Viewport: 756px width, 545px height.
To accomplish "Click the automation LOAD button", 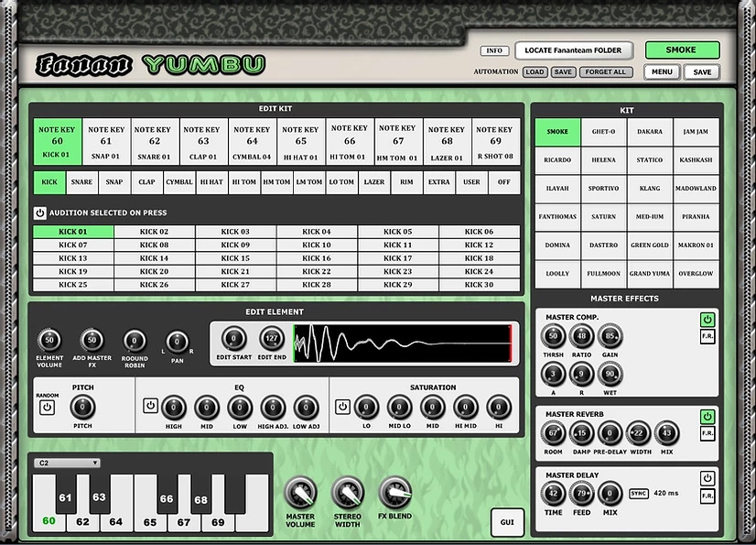I will point(535,72).
